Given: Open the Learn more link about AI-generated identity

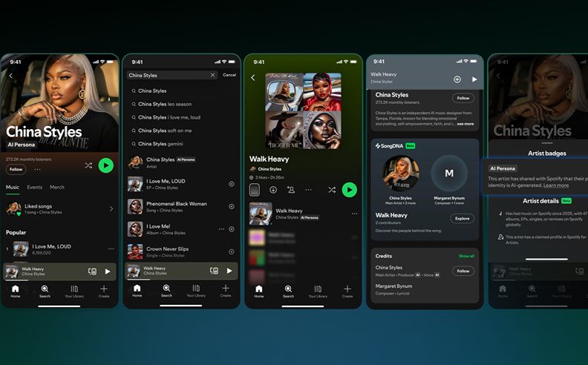Looking at the screenshot, I should click(556, 185).
